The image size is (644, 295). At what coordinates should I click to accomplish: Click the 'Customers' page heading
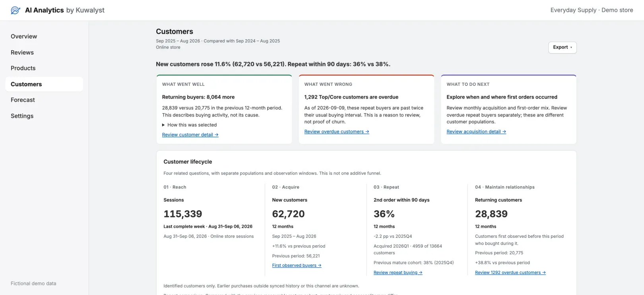click(175, 31)
